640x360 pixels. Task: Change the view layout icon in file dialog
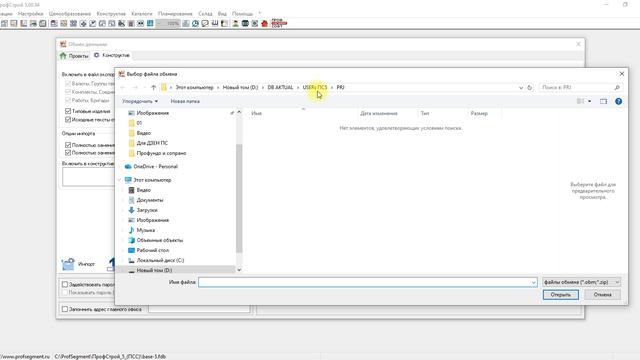[580, 101]
